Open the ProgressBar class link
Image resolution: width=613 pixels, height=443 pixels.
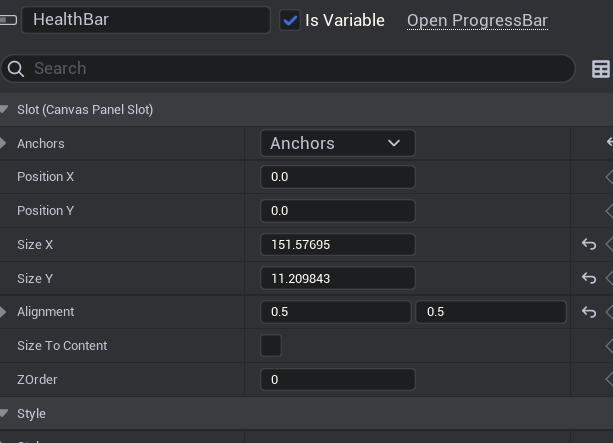(x=477, y=20)
